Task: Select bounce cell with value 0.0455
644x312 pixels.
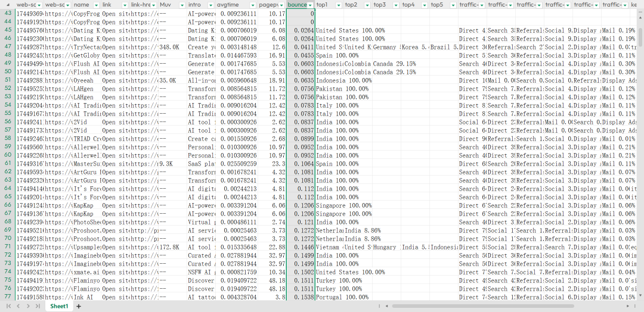Action: click(301, 55)
